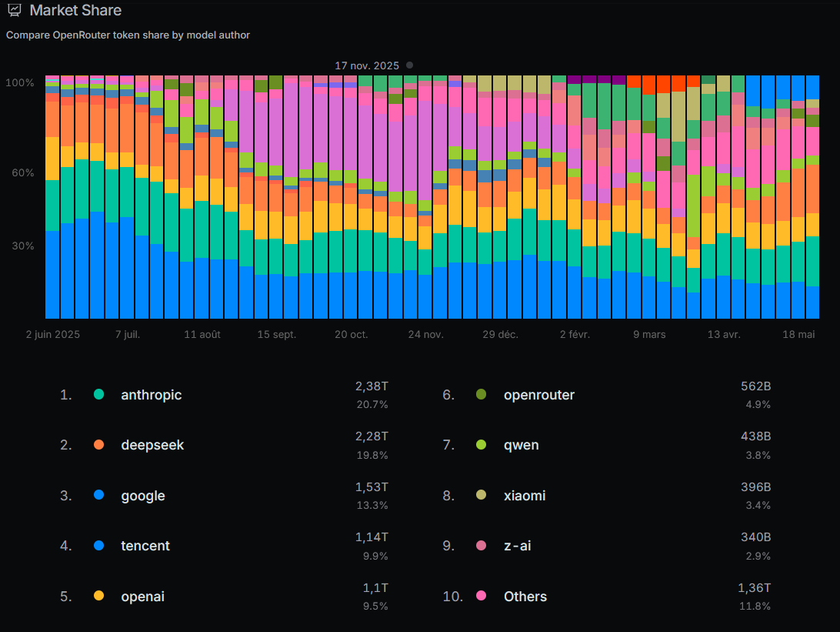Click the 3.4% xiaomi share
The width and height of the screenshot is (840, 632).
758,506
